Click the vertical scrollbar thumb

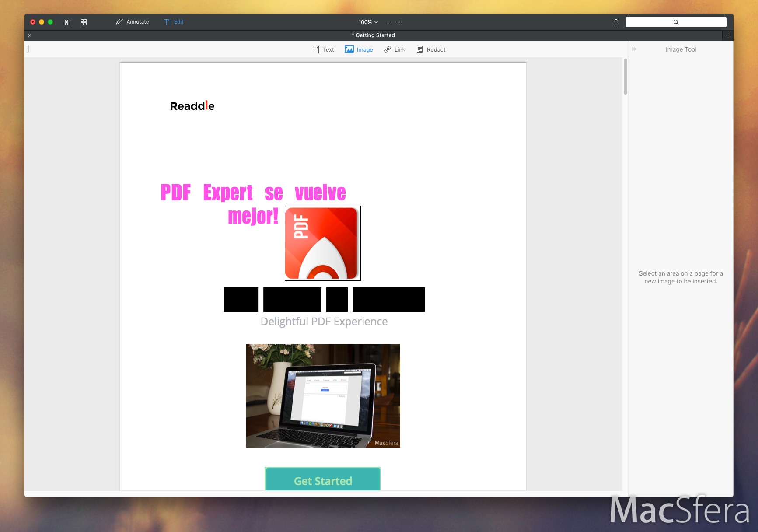tap(625, 77)
